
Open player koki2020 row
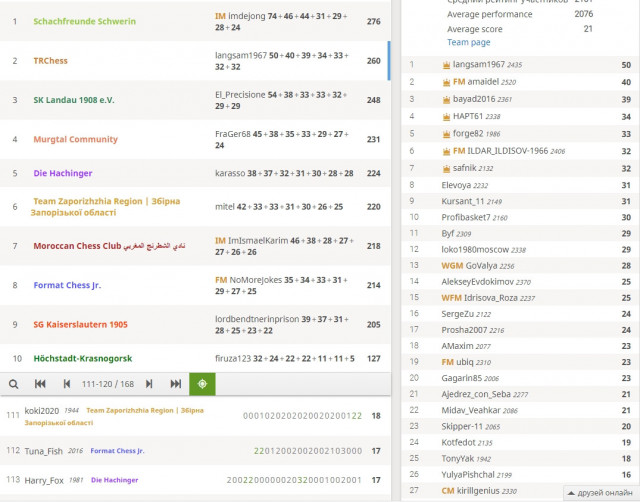(x=195, y=416)
